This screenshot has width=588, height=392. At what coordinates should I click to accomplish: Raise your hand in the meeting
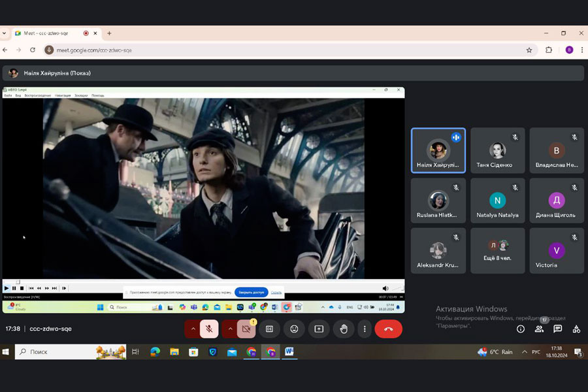[x=344, y=329]
